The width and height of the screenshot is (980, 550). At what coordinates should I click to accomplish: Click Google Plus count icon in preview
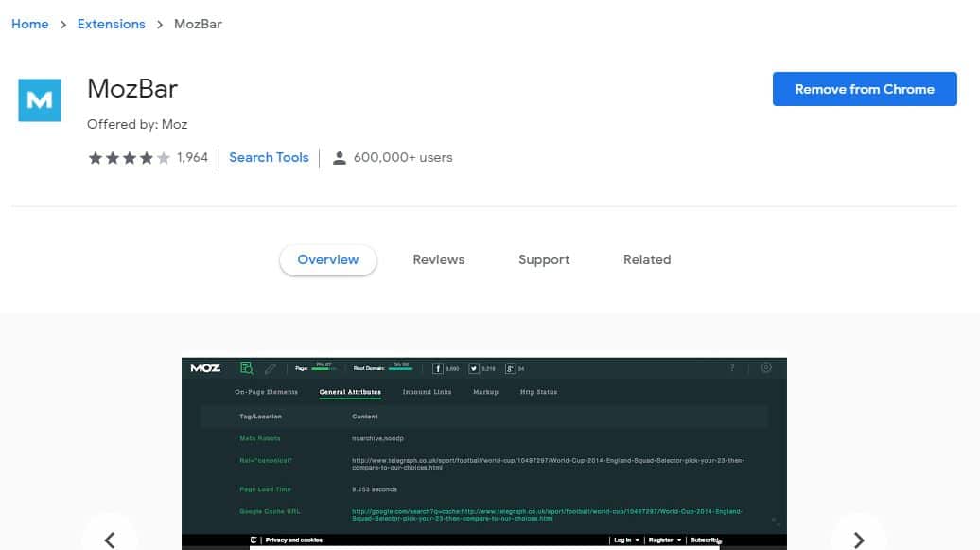tap(511, 368)
